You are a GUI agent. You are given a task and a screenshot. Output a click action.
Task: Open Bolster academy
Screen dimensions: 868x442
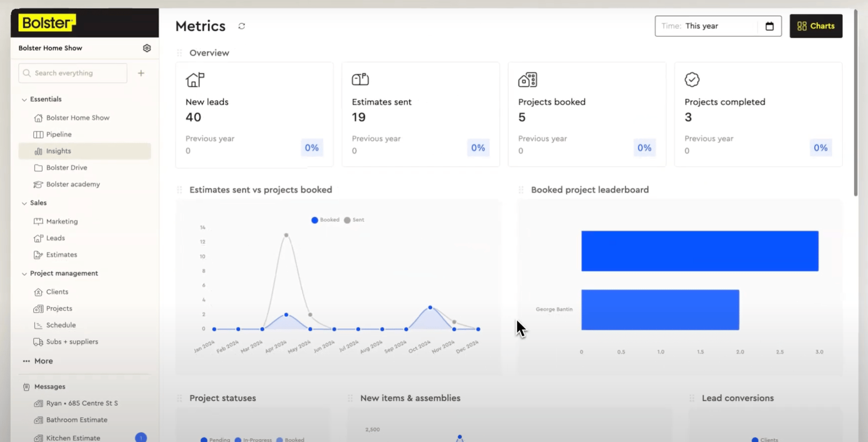point(72,184)
